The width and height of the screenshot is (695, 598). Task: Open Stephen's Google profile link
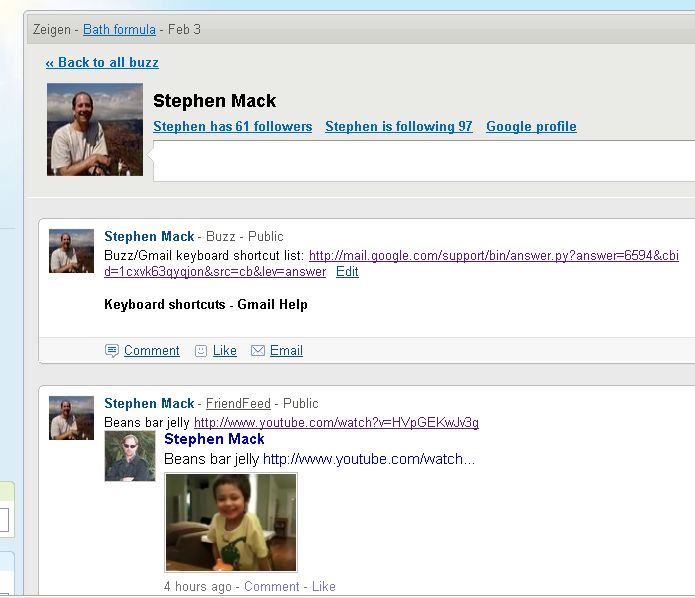pyautogui.click(x=531, y=127)
